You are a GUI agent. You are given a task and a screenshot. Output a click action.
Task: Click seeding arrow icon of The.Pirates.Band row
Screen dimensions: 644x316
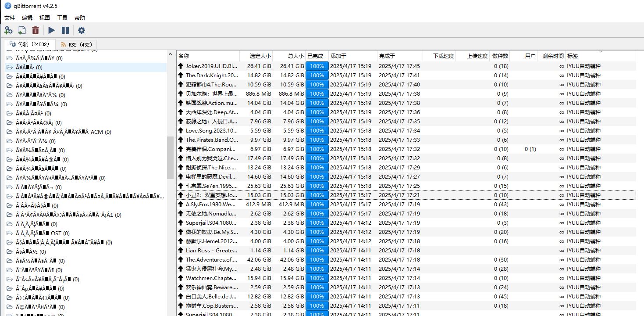[x=181, y=140]
